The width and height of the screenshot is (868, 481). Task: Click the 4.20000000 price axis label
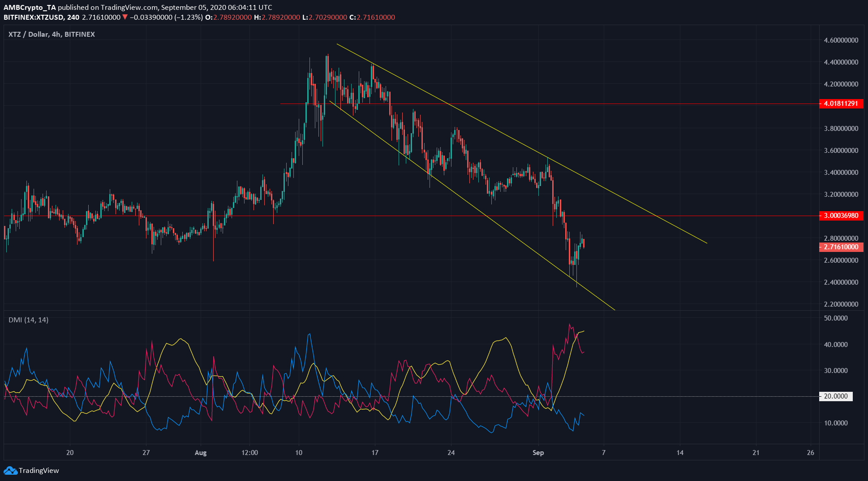[841, 84]
